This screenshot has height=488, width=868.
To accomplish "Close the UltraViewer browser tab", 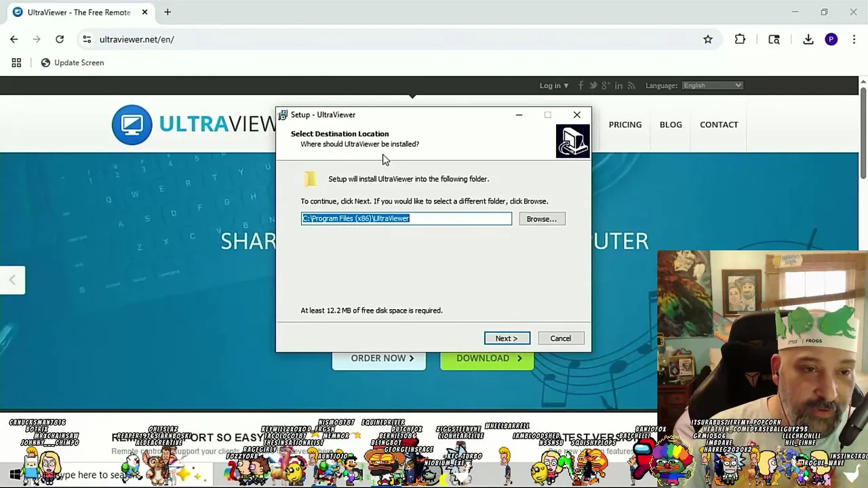I will click(144, 12).
